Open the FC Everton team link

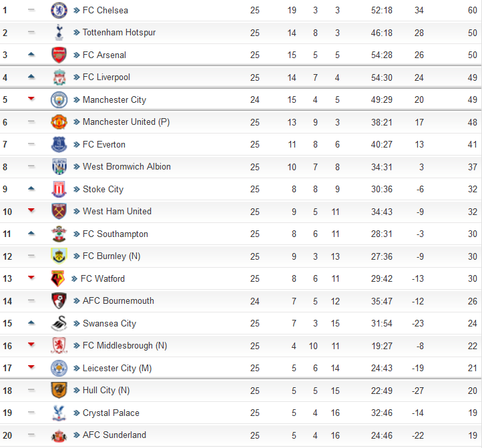[x=104, y=144]
